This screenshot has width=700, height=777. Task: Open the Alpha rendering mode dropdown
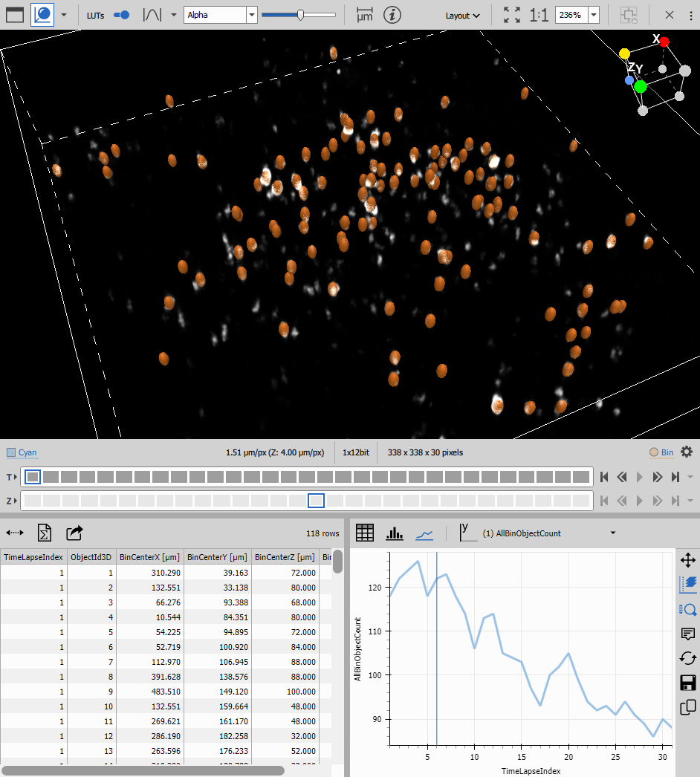250,14
